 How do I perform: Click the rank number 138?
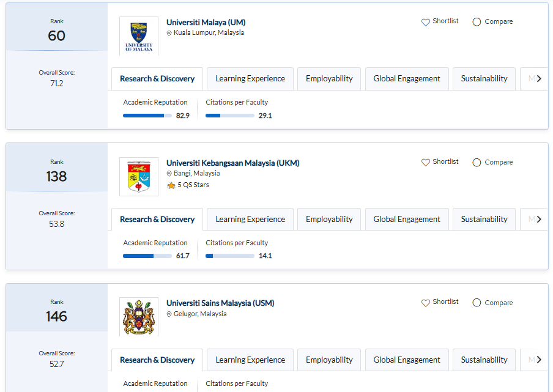(x=56, y=176)
